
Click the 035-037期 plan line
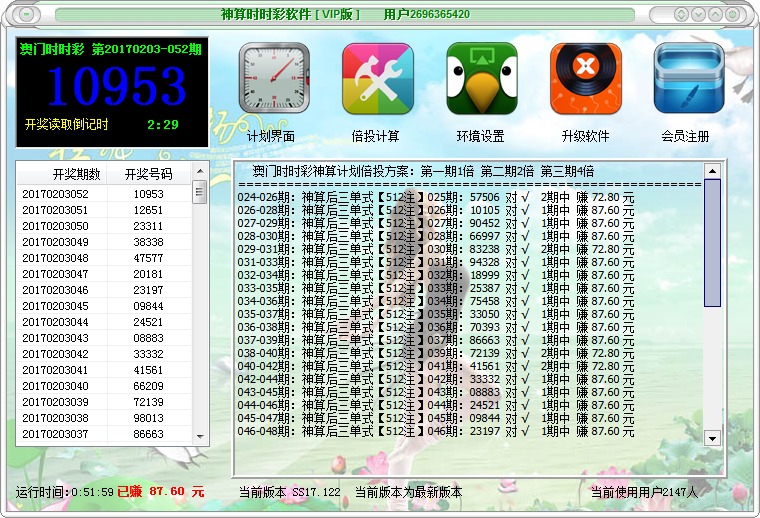point(436,314)
